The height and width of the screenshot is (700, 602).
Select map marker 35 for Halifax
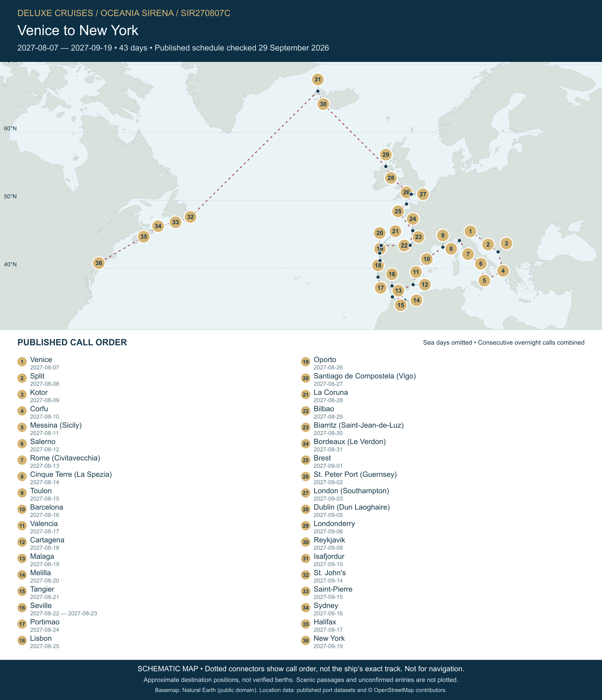144,237
